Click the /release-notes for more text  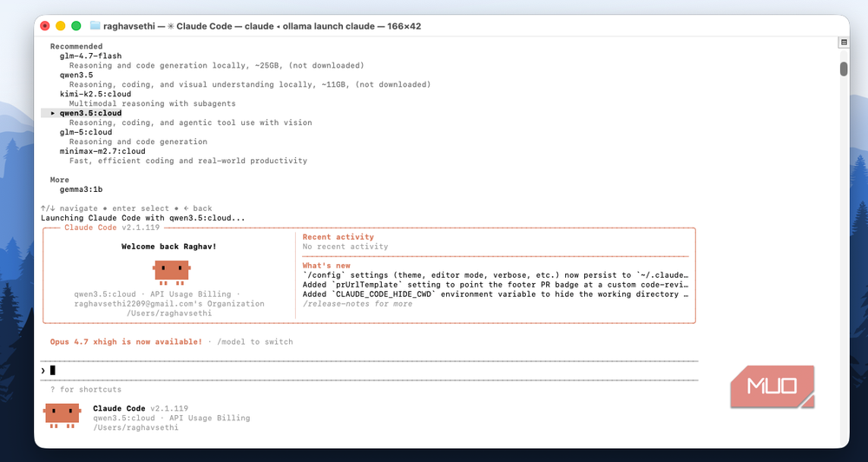[358, 304]
